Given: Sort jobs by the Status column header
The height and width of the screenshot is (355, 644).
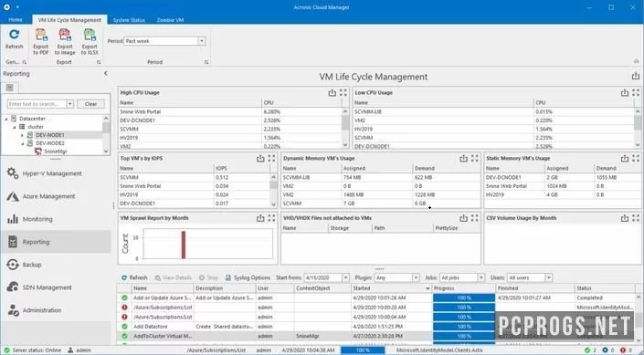Looking at the screenshot, I should [605, 288].
